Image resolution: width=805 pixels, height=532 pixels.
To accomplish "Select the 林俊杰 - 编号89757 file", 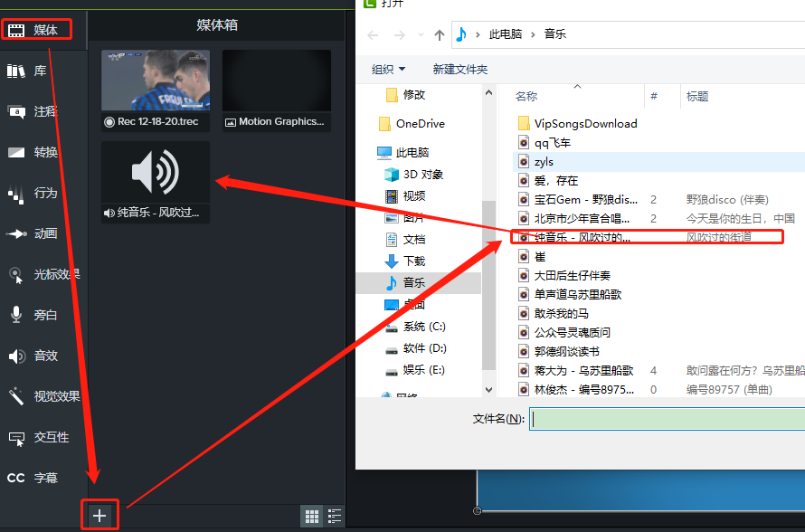I will (x=576, y=390).
